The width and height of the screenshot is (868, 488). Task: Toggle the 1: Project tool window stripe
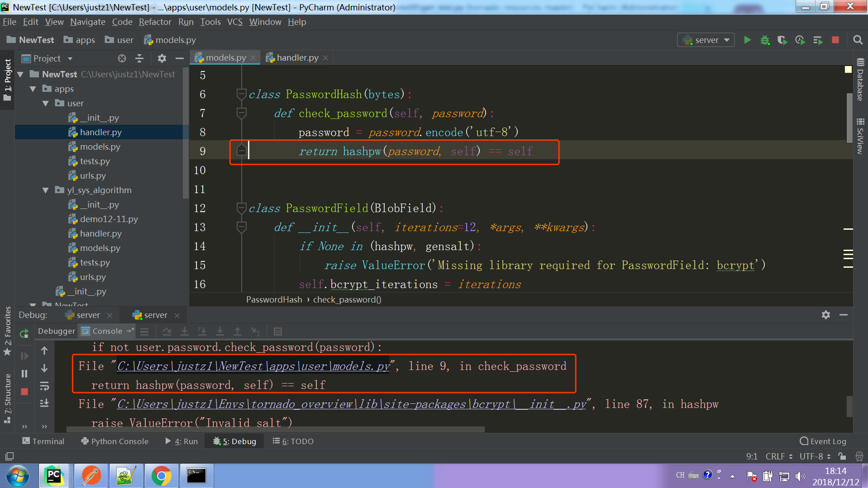point(7,80)
